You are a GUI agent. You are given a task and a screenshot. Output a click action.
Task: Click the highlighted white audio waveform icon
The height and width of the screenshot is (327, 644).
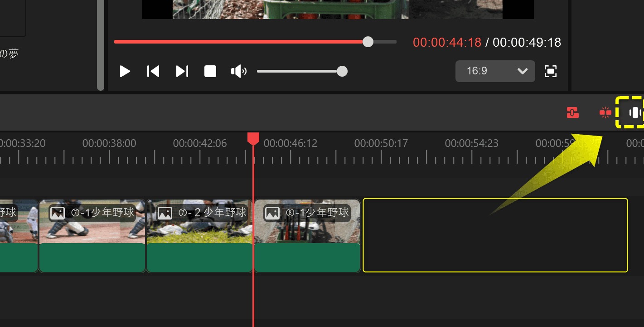(635, 112)
